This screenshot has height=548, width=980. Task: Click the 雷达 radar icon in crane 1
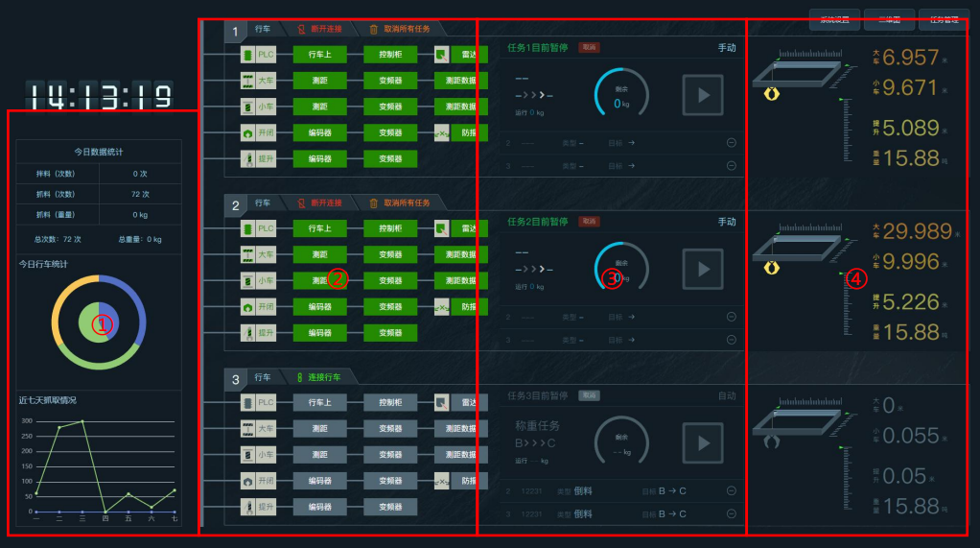coord(441,56)
